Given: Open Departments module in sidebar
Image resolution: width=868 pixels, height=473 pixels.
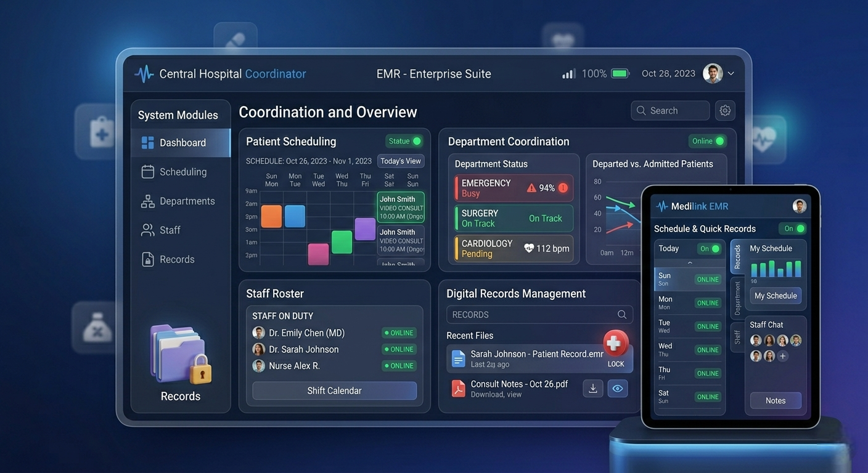Looking at the screenshot, I should 181,201.
